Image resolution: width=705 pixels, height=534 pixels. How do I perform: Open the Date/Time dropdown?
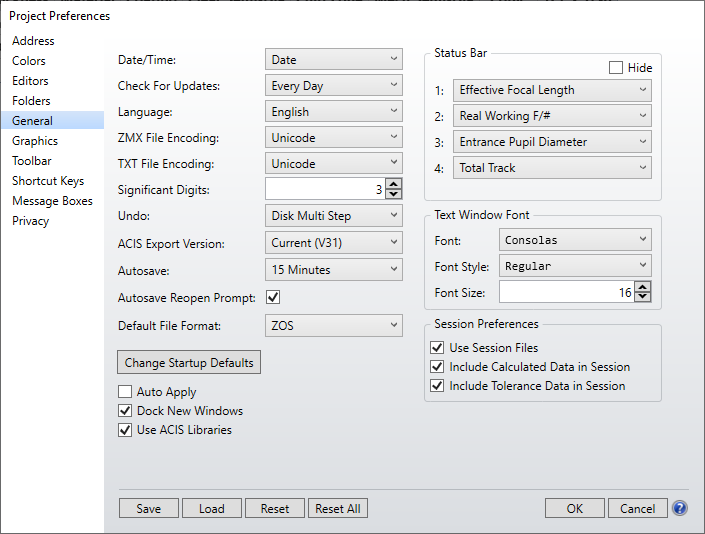tap(333, 60)
